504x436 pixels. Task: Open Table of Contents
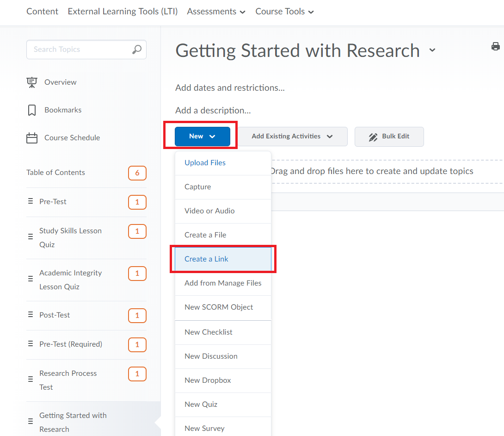[55, 173]
